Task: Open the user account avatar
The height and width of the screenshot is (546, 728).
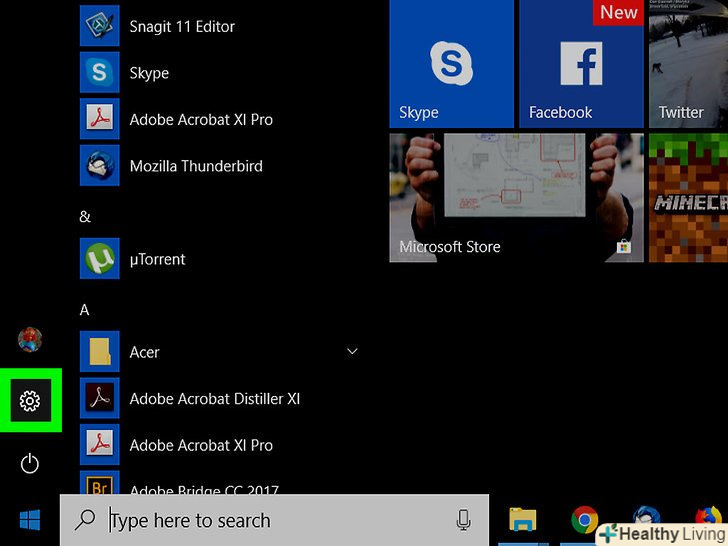Action: (30, 340)
